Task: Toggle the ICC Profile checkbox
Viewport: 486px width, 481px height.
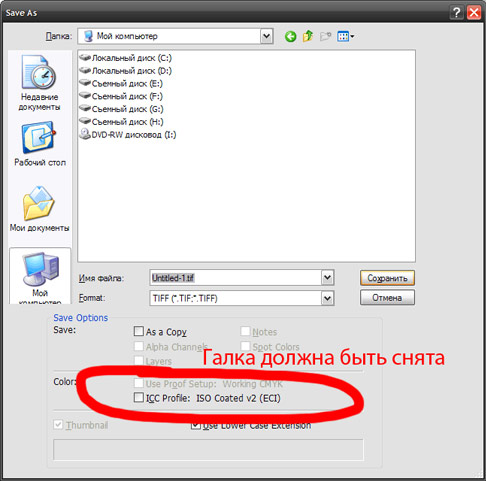Action: (x=138, y=397)
